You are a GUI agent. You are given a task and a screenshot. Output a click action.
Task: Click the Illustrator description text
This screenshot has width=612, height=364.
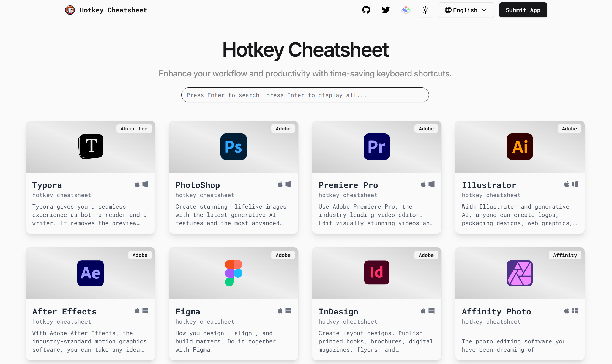[x=519, y=215]
